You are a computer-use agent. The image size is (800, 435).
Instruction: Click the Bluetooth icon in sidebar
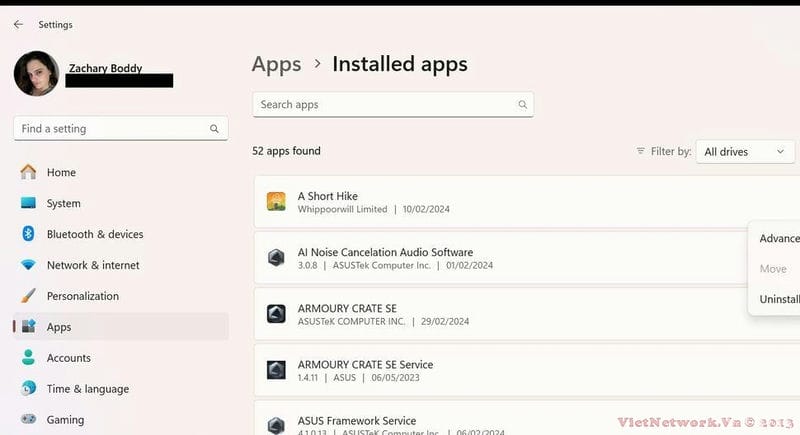point(28,234)
